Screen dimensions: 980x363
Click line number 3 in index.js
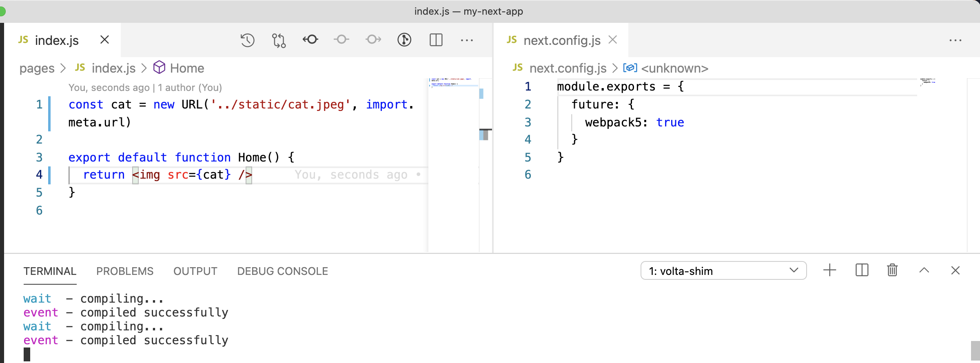(x=39, y=157)
